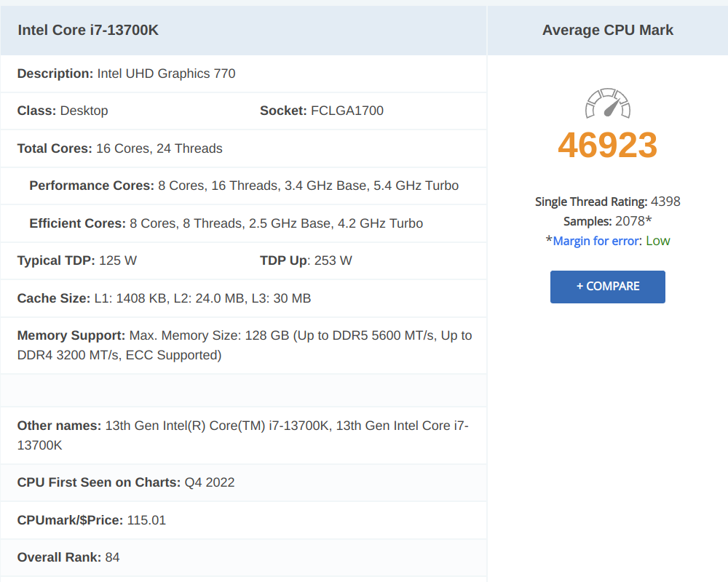Viewport: 728px width, 582px height.
Task: Click the Class: Desktop entry
Action: (63, 111)
